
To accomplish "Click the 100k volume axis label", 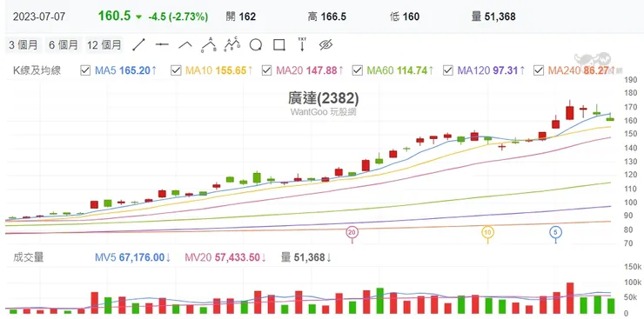I will 633,282.
